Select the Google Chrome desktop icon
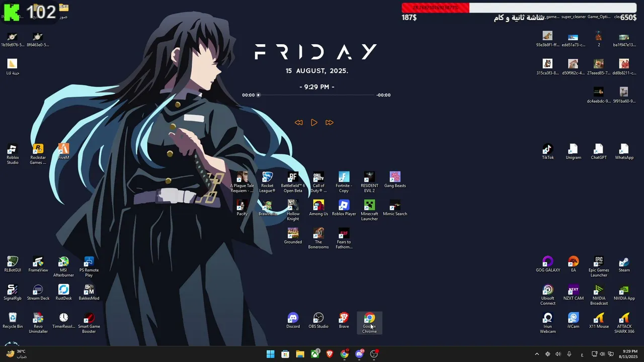Image resolution: width=644 pixels, height=362 pixels. [369, 323]
